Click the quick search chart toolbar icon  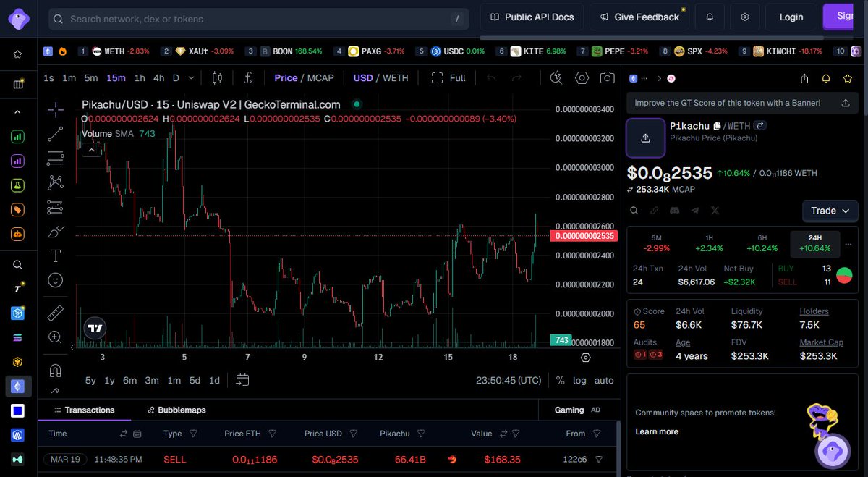coord(556,77)
